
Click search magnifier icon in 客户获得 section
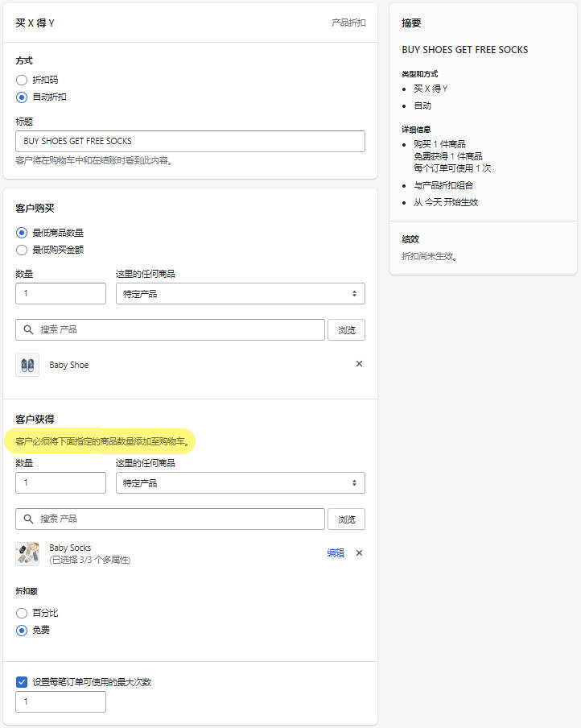[28, 519]
